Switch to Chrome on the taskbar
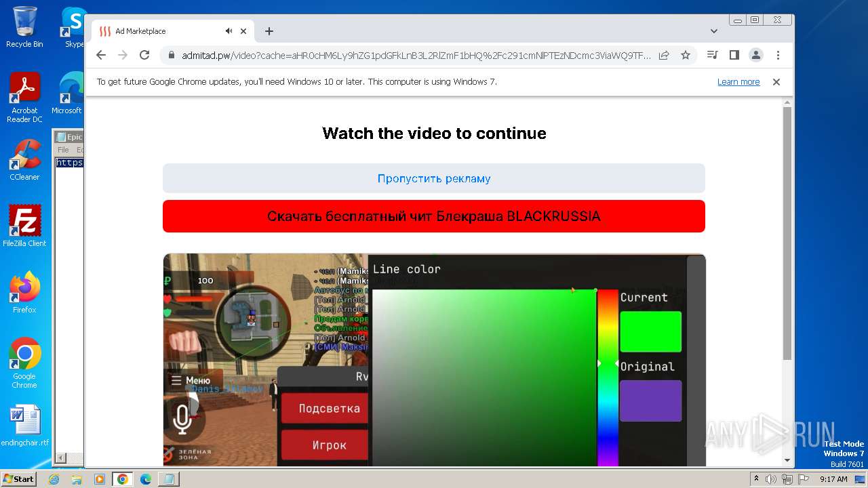 [123, 479]
